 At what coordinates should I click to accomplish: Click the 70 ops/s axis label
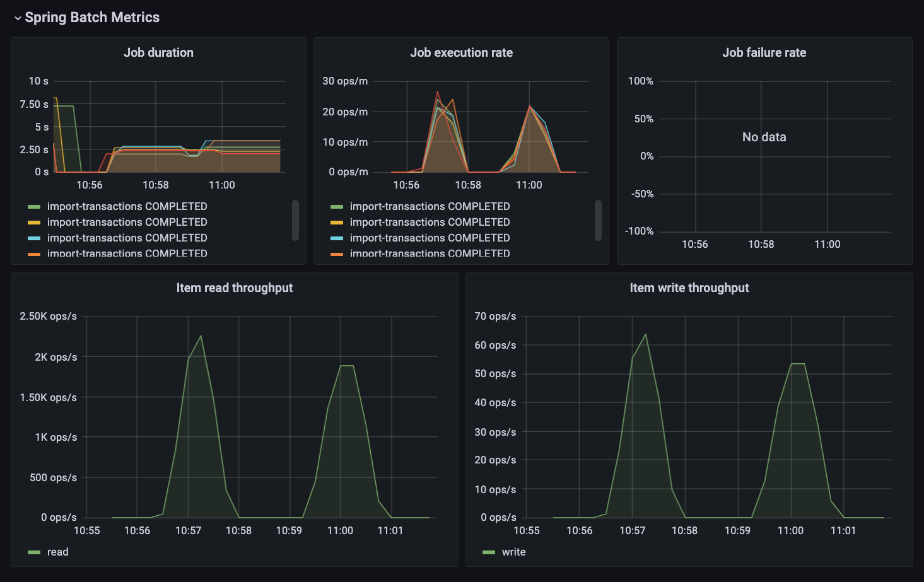click(495, 316)
